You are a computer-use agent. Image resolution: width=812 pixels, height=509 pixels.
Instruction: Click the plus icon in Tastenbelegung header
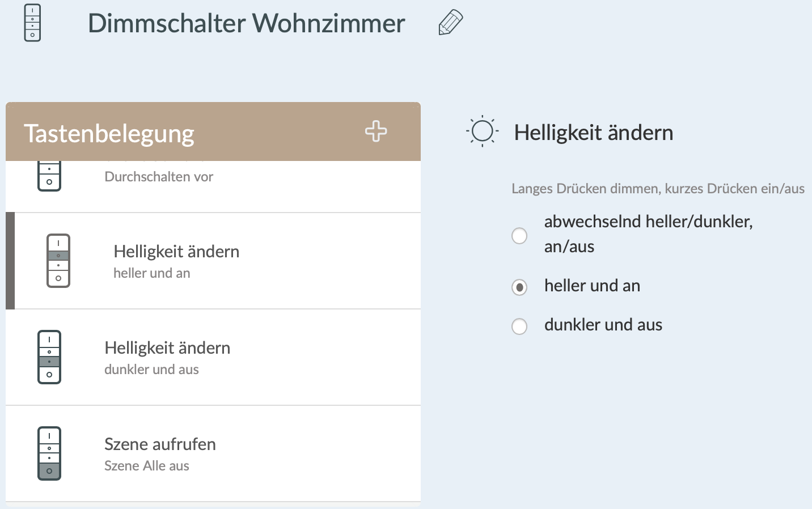(376, 132)
